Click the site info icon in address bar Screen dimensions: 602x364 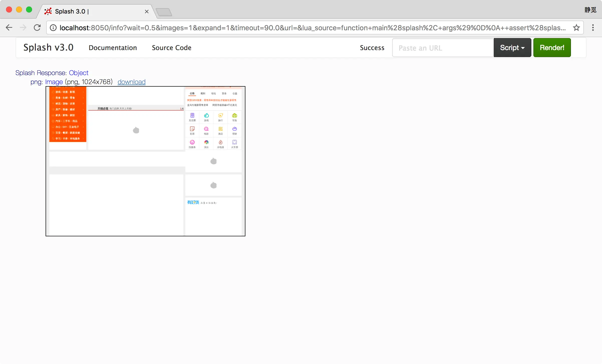[53, 28]
